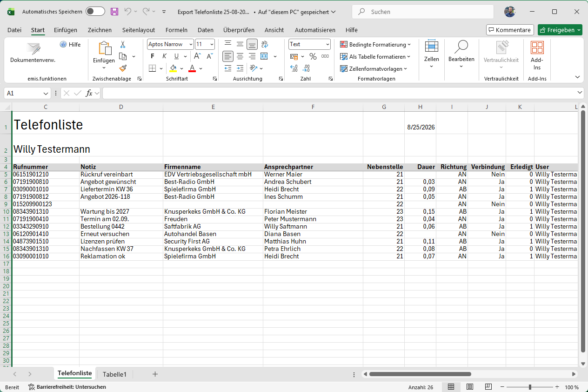The image size is (588, 392).
Task: Apply thousands separator 000 style
Action: 325,56
